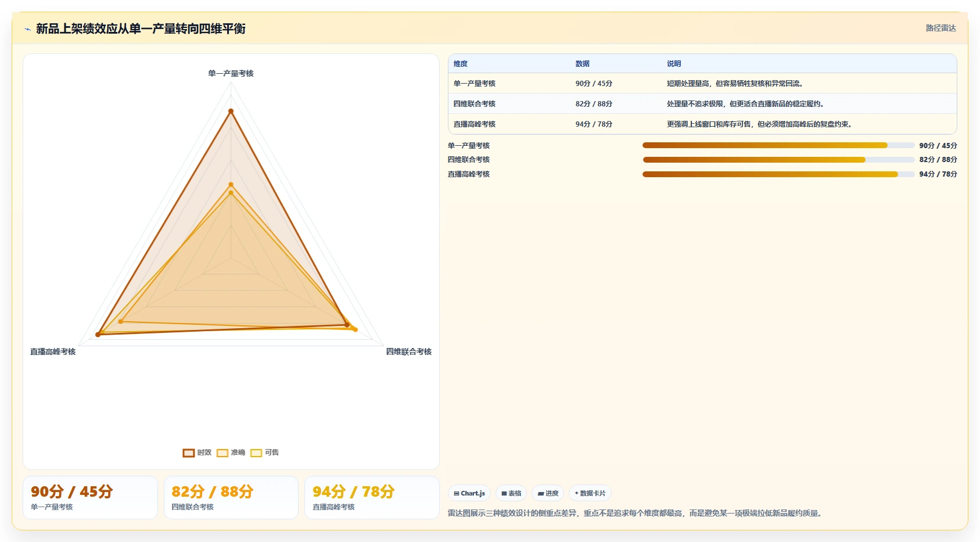This screenshot has height=542, width=980.
Task: Toggle the 时效 dataset legend
Action: 197,453
